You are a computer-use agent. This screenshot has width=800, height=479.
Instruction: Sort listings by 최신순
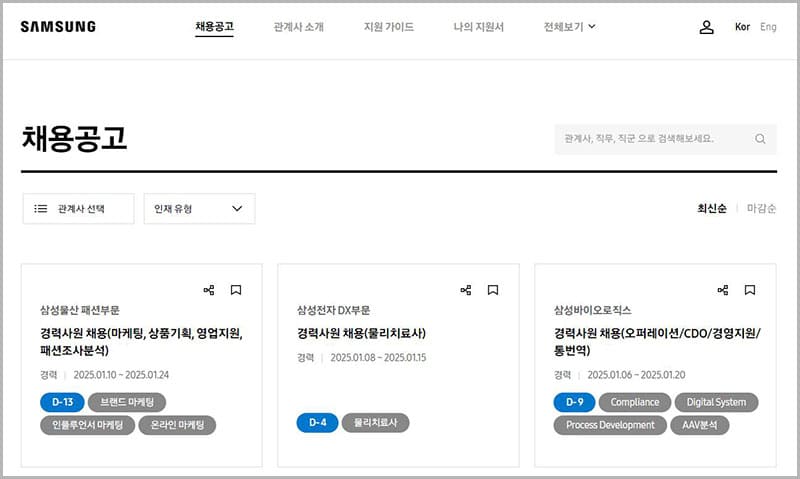[x=711, y=208]
